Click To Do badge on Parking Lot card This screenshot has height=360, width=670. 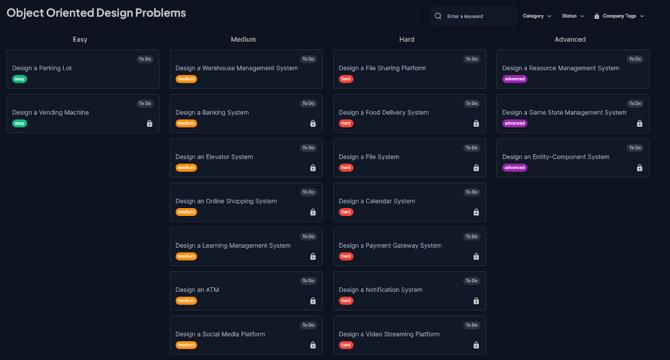(x=145, y=59)
